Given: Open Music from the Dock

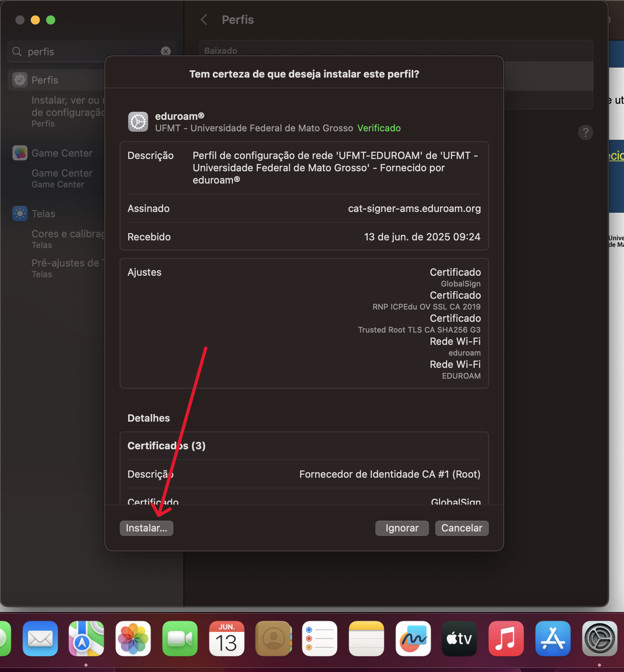Looking at the screenshot, I should tap(506, 639).
